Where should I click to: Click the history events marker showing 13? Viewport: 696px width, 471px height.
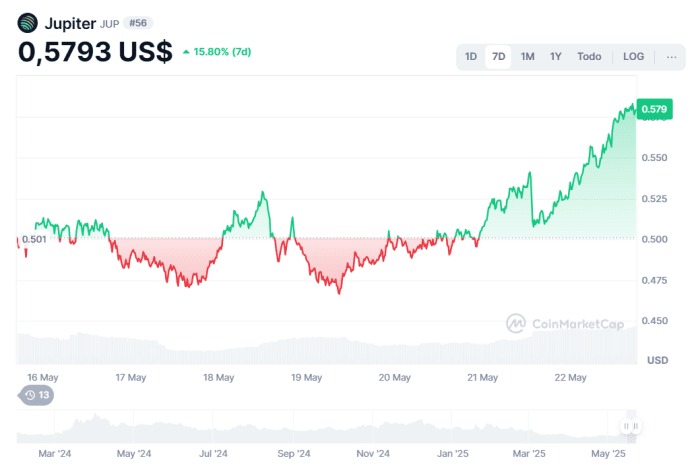(x=38, y=395)
